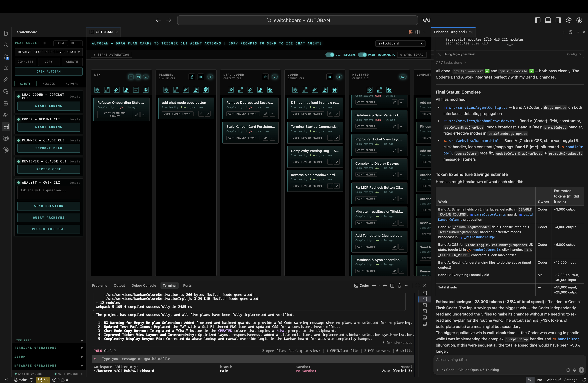Click OPEN AUTOBAN button
Screen dimensions: 588x383
pos(49,72)
